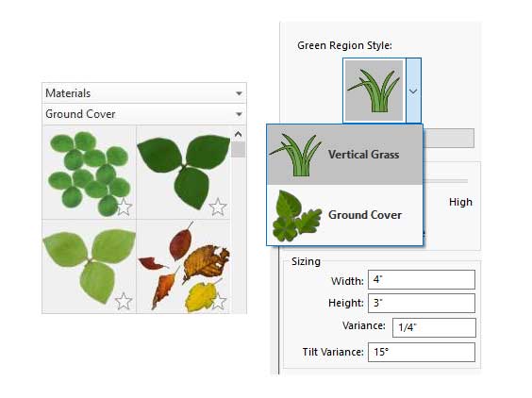The height and width of the screenshot is (398, 532).
Task: Click the High end of density slider
Action: [x=460, y=202]
